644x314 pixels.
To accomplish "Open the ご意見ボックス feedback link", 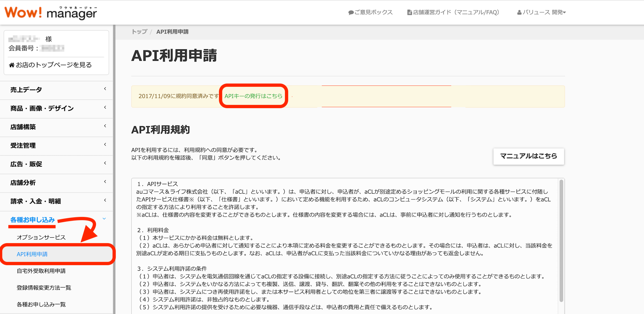I will tap(371, 12).
